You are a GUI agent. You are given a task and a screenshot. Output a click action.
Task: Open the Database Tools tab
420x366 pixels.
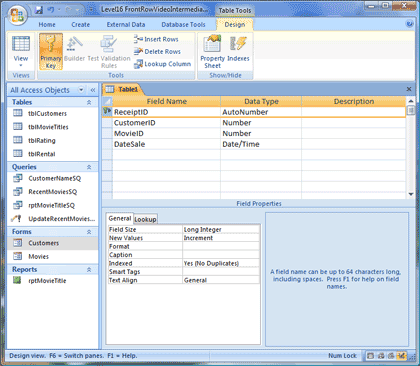point(183,24)
